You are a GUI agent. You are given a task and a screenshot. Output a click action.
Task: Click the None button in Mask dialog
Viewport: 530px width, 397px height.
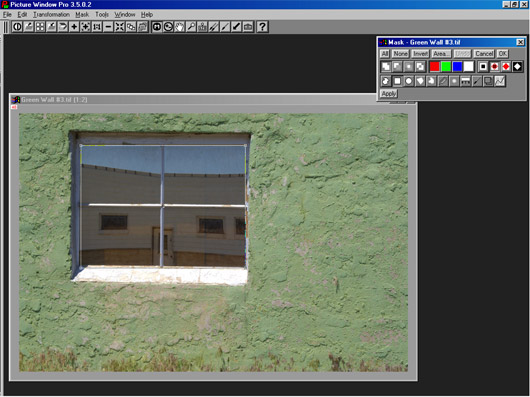[401, 54]
